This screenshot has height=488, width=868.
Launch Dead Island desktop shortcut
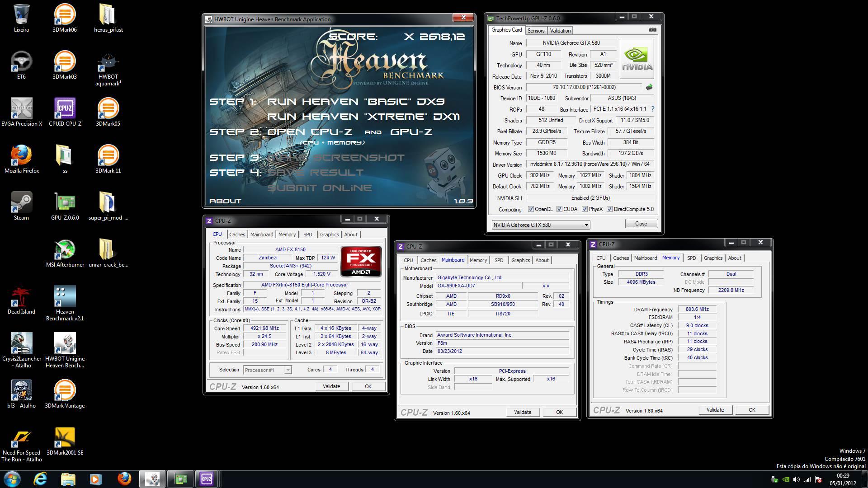click(21, 300)
